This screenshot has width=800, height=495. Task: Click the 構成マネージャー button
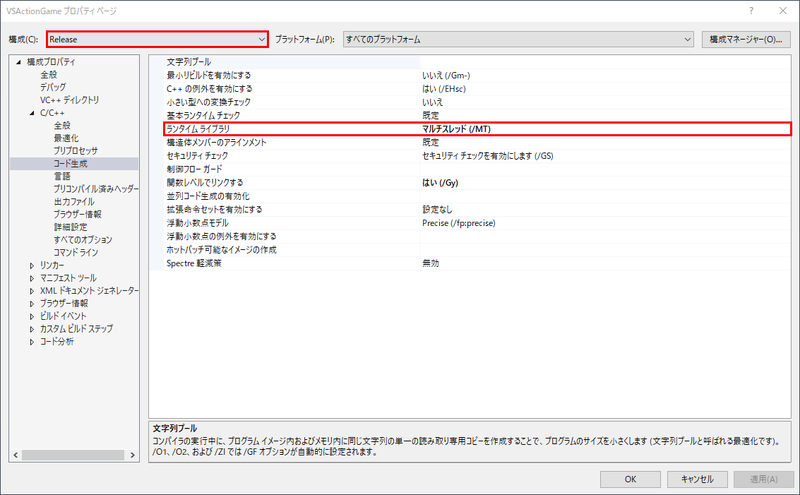746,39
